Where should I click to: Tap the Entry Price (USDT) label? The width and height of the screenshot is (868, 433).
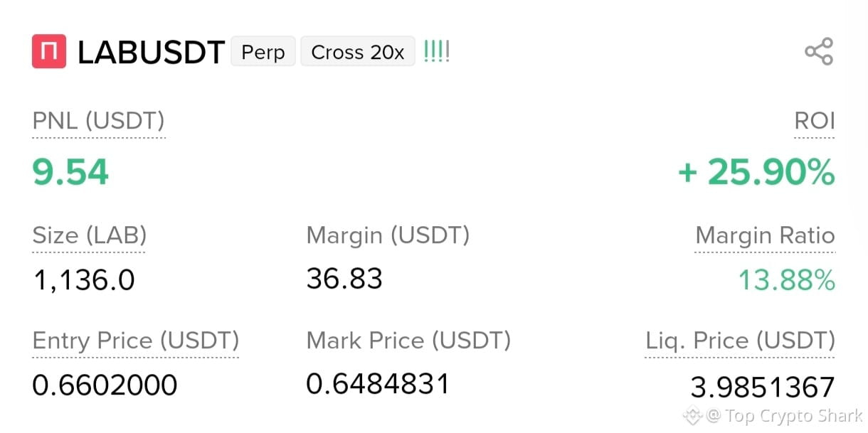coord(136,341)
